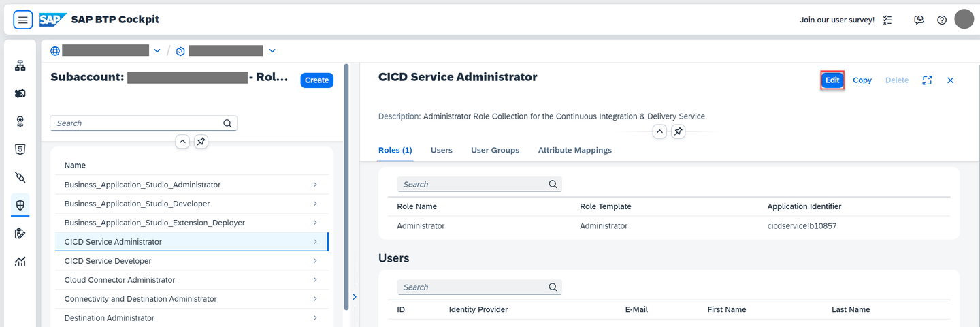
Task: Open the Join our user survey link
Action: click(837, 20)
